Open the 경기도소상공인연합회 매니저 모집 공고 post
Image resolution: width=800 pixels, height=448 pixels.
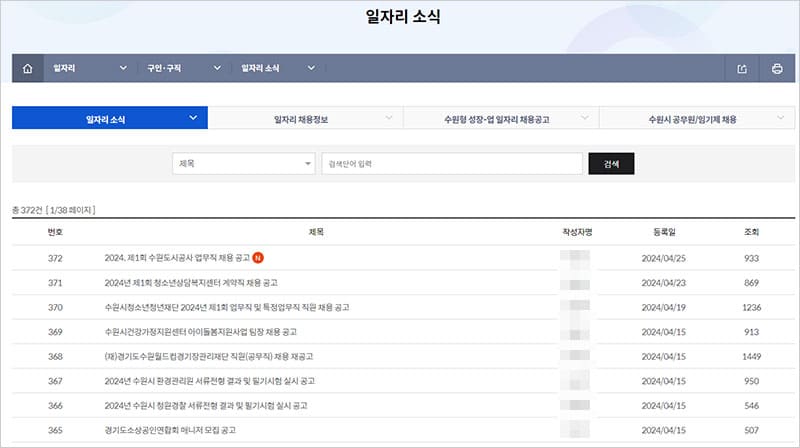click(x=184, y=430)
